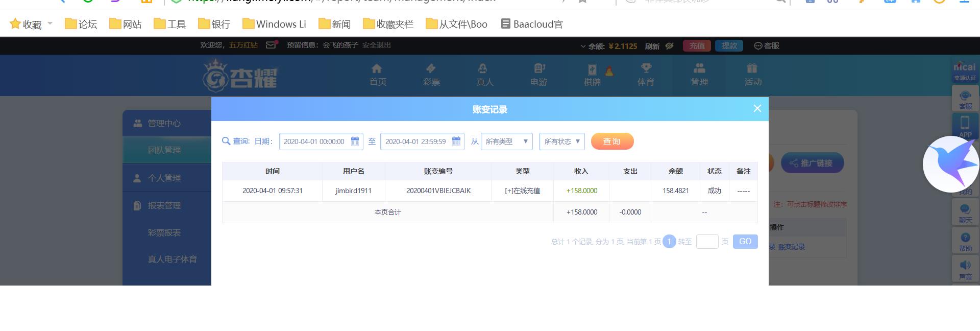Expand the 所有状态 dropdown
Viewport: 980px width, 331px height.
pos(562,141)
